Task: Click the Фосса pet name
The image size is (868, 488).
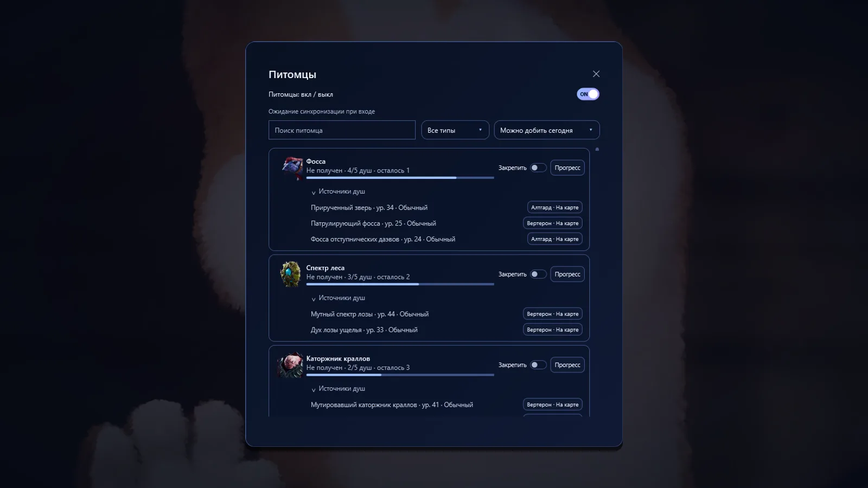Action: (x=316, y=161)
